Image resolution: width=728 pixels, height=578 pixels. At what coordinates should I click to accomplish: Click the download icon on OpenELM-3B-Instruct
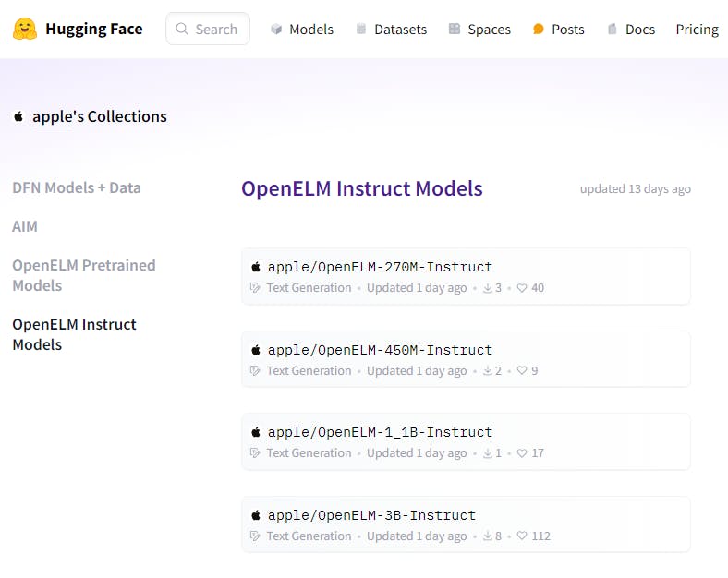tap(487, 536)
